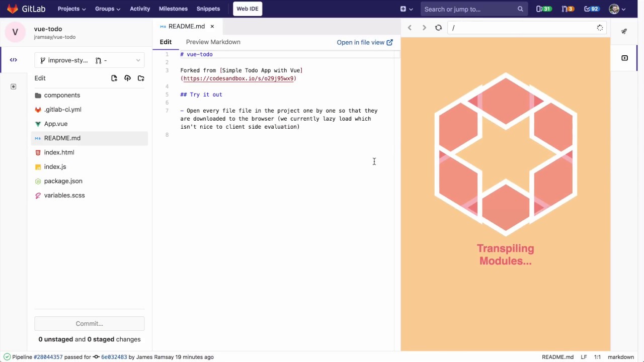This screenshot has width=644, height=362.
Task: Open the Projects menu
Action: click(71, 9)
